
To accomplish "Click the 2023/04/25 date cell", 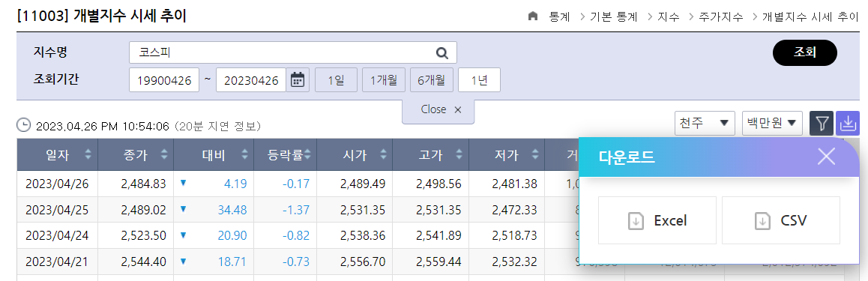I will pyautogui.click(x=57, y=210).
